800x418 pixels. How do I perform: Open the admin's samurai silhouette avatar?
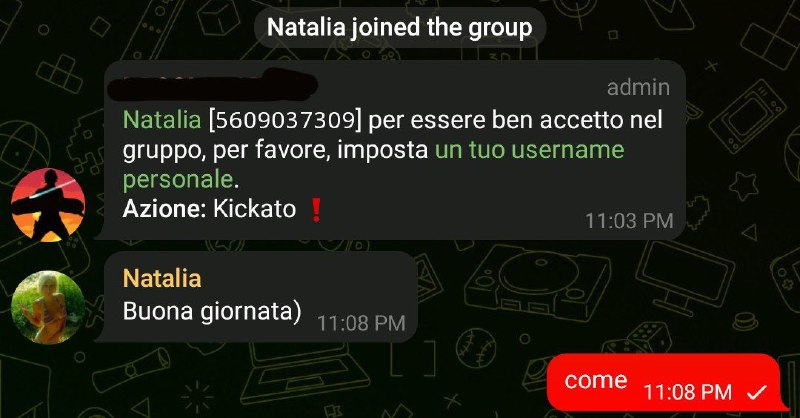48,205
